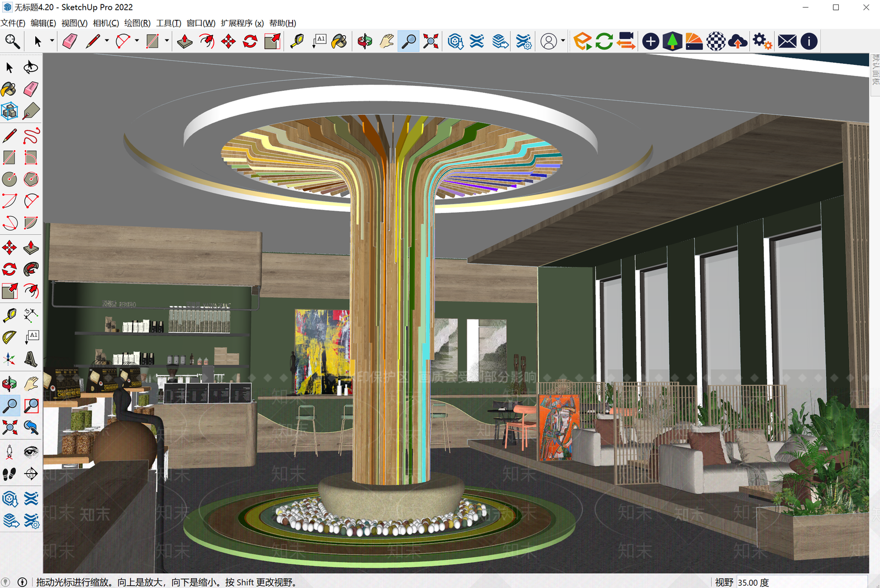Expand the Shape tool dropdown arrow
The image size is (880, 588).
click(x=167, y=41)
